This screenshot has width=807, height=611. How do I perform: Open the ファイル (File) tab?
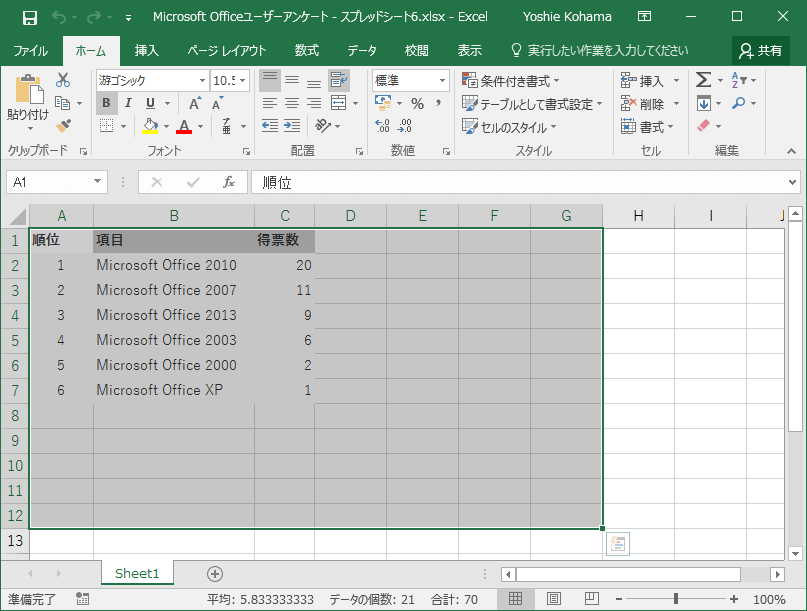coord(30,50)
